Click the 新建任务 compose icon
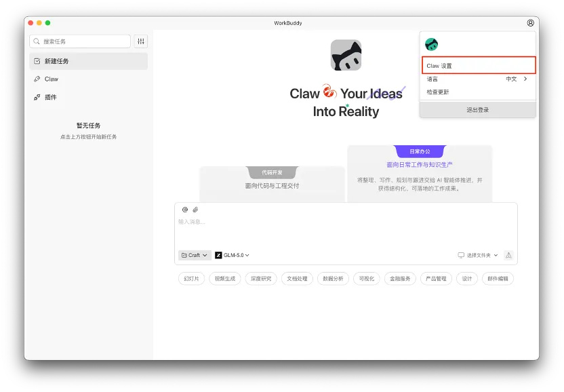 tap(37, 61)
